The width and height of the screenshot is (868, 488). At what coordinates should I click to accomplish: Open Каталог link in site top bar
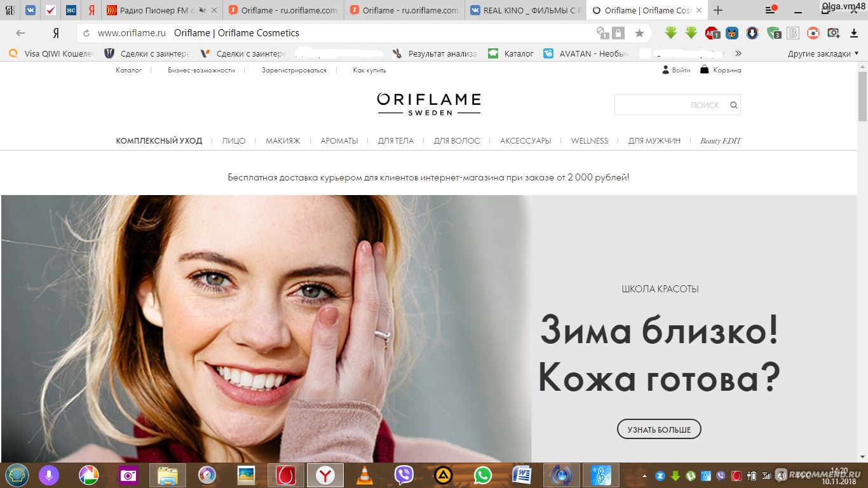[128, 70]
